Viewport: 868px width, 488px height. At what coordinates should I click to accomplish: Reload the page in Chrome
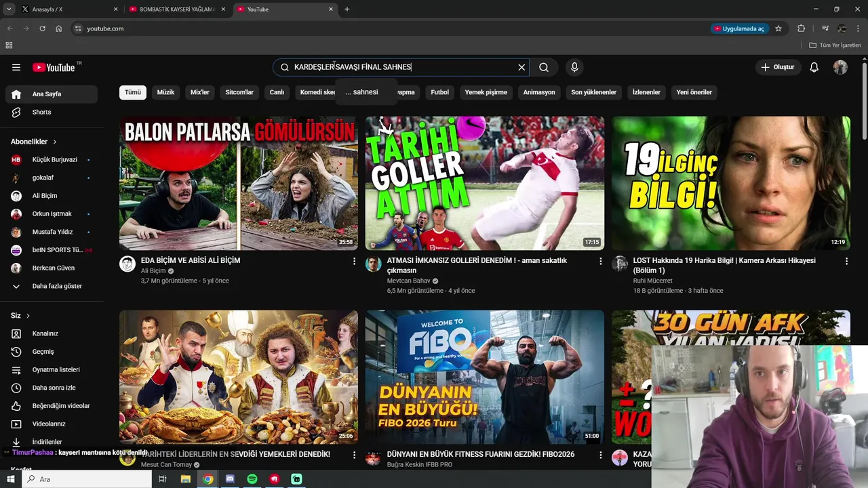coord(42,28)
